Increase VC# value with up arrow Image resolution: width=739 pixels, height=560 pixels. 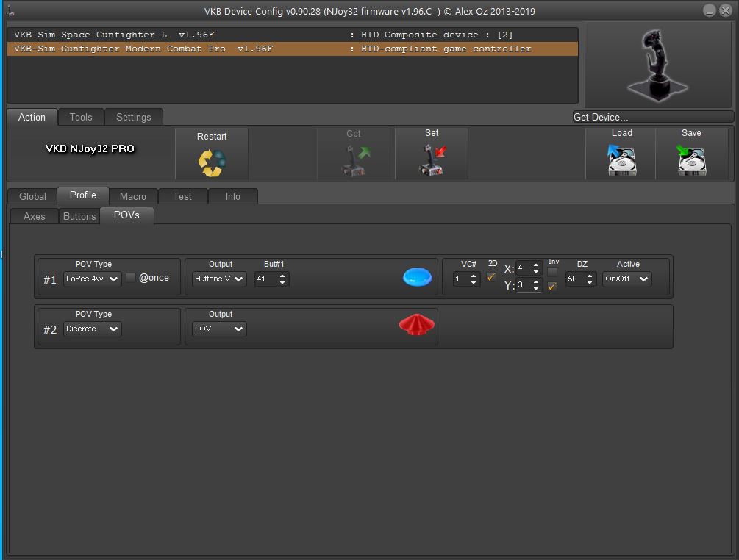point(474,276)
